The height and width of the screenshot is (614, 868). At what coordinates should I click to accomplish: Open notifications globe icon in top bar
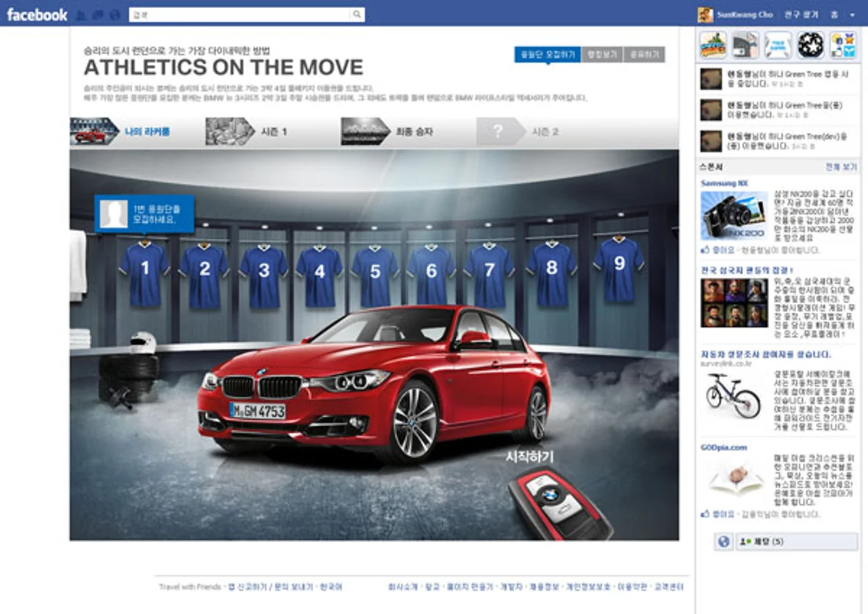pos(114,15)
